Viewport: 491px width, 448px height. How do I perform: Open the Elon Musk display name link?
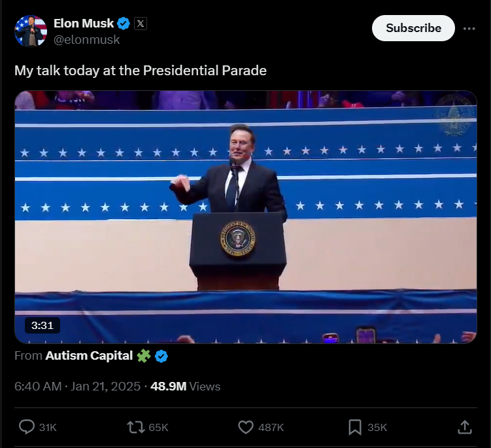82,24
